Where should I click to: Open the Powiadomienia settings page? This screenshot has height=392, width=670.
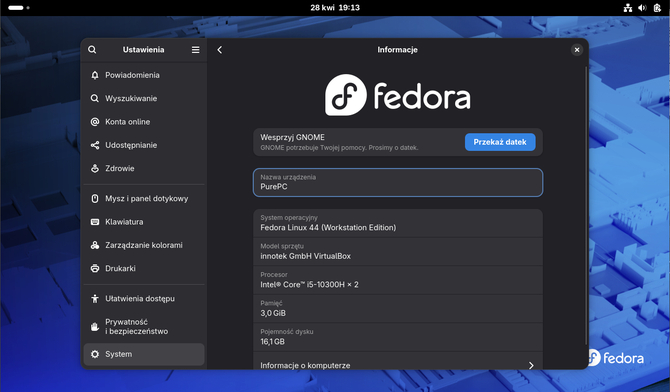coord(144,75)
